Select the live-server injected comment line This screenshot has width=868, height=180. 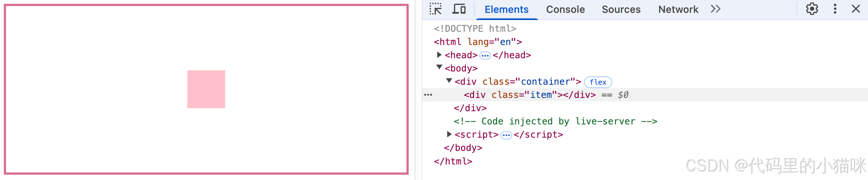(x=555, y=121)
